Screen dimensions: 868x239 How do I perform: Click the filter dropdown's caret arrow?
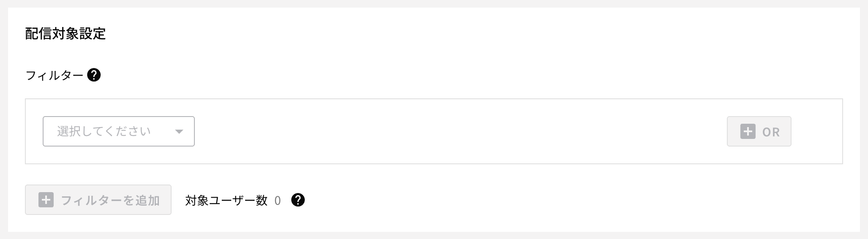179,132
